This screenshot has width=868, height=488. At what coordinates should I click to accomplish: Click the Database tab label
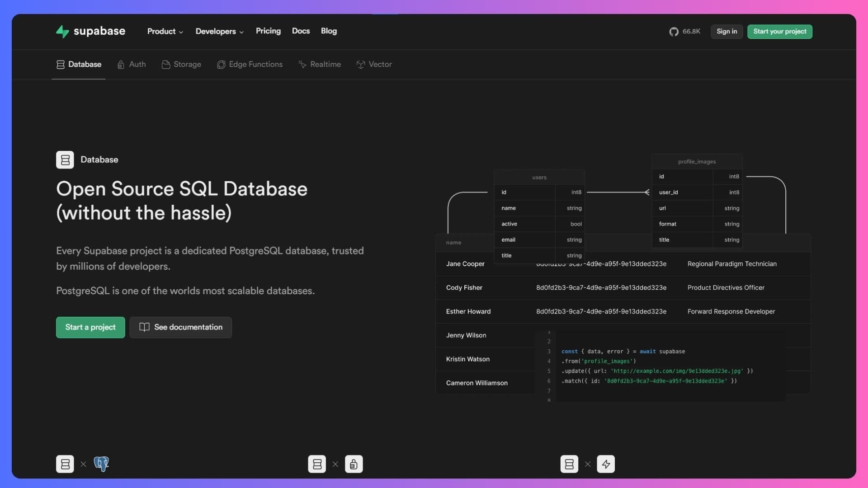(85, 64)
